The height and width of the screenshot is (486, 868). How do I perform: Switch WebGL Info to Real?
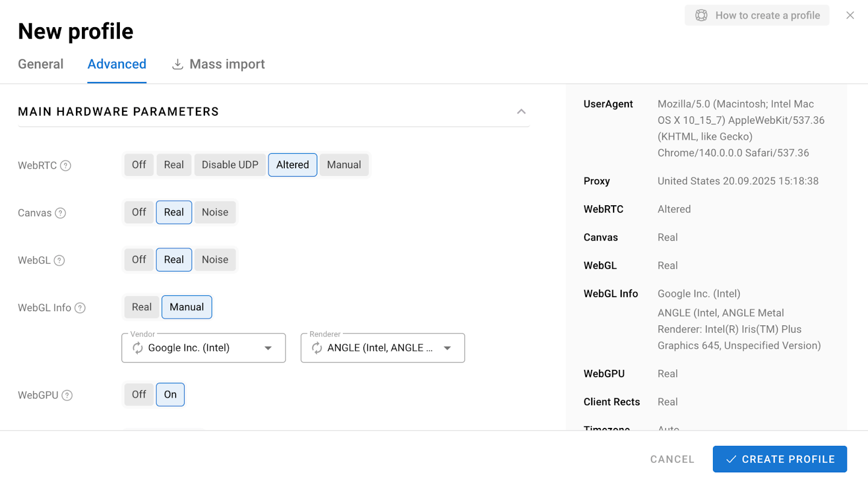[142, 307]
